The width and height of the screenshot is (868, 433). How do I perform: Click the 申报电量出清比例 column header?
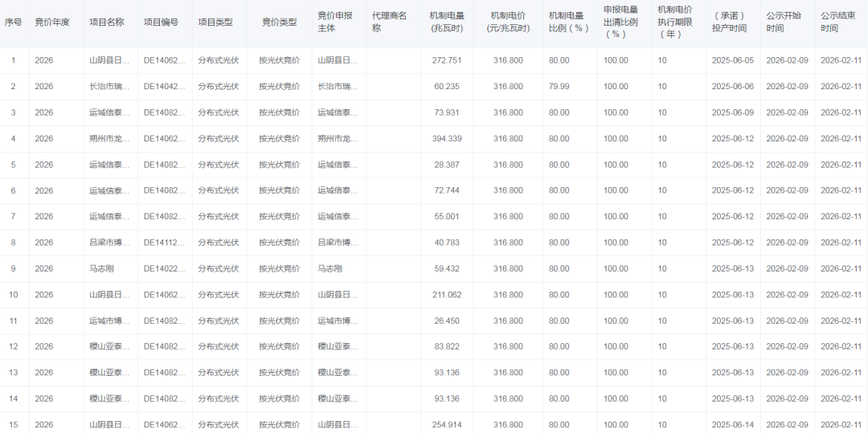pos(620,22)
